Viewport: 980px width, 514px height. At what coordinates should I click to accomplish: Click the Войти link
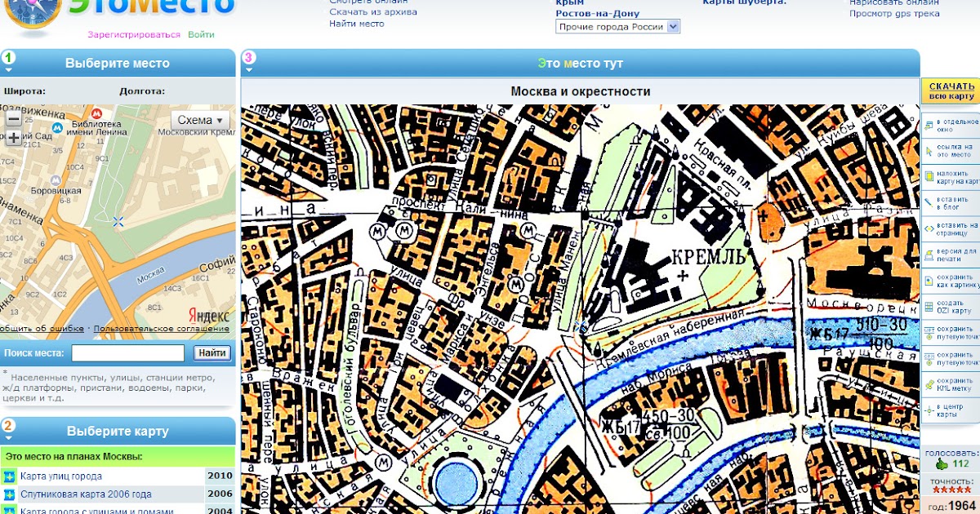(x=201, y=35)
